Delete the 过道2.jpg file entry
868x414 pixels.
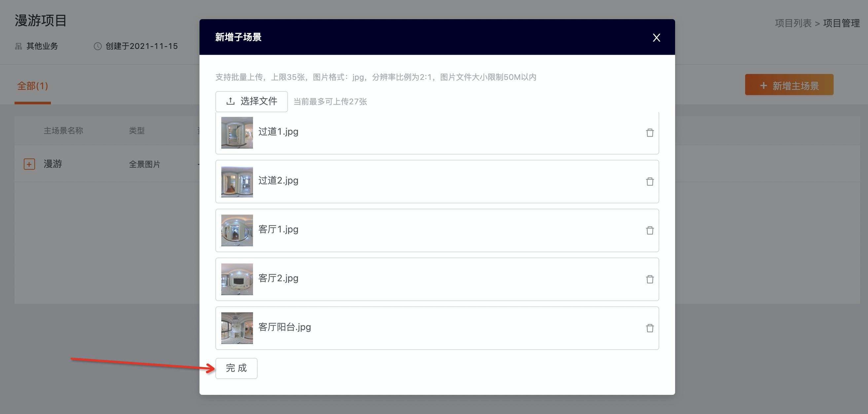[650, 182]
